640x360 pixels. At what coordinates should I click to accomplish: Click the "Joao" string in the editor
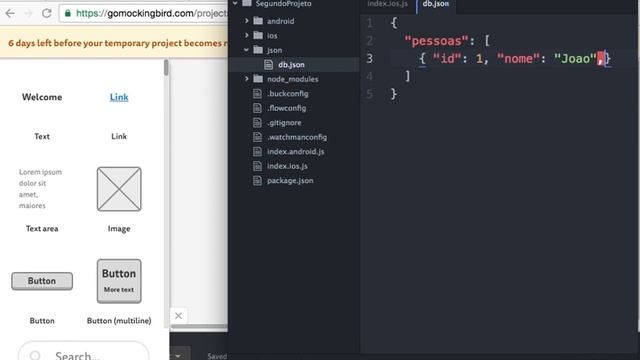point(575,59)
